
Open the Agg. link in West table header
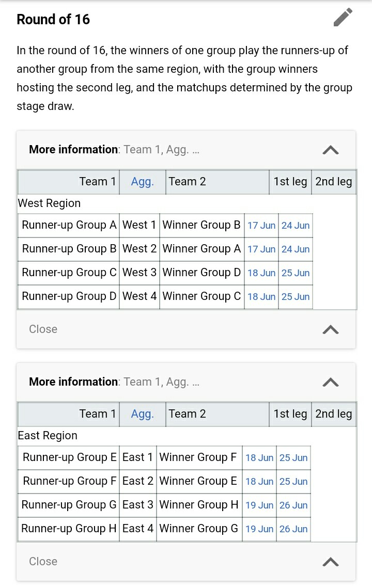click(142, 182)
